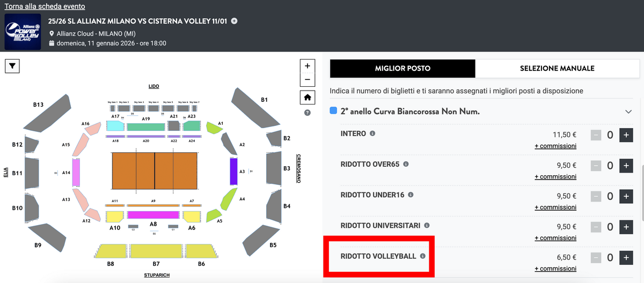Image resolution: width=644 pixels, height=283 pixels.
Task: Zoom in on the seat map
Action: click(307, 66)
